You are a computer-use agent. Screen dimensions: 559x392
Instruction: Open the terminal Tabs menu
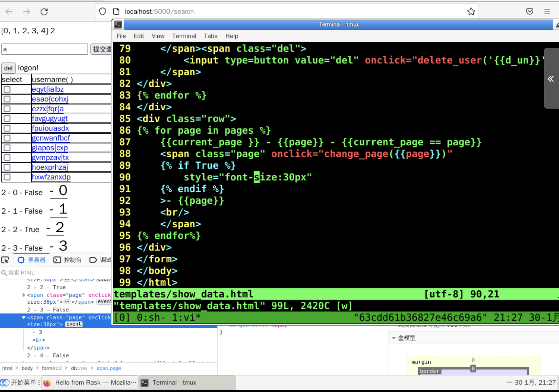(x=210, y=36)
